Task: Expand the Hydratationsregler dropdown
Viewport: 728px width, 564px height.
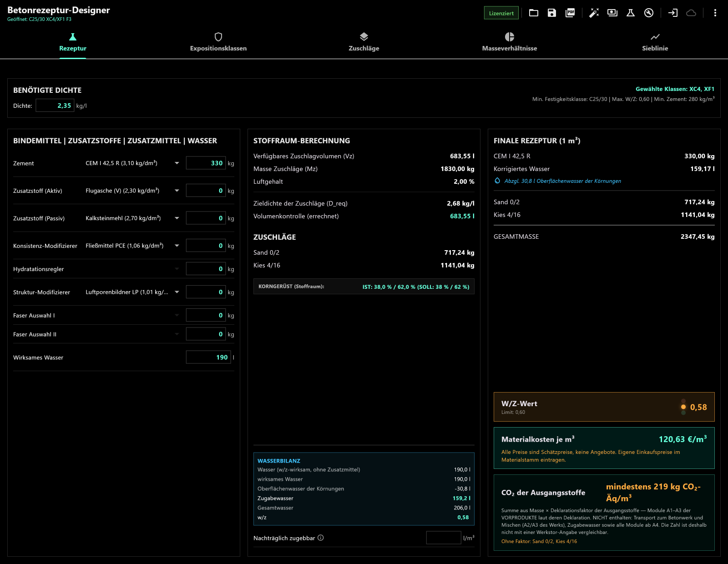Action: 132,269
